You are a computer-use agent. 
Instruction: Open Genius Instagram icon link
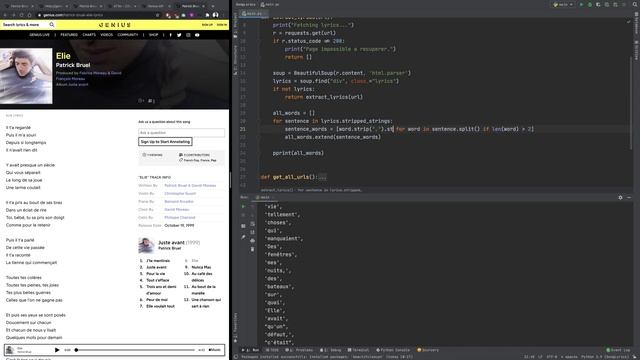[188, 35]
